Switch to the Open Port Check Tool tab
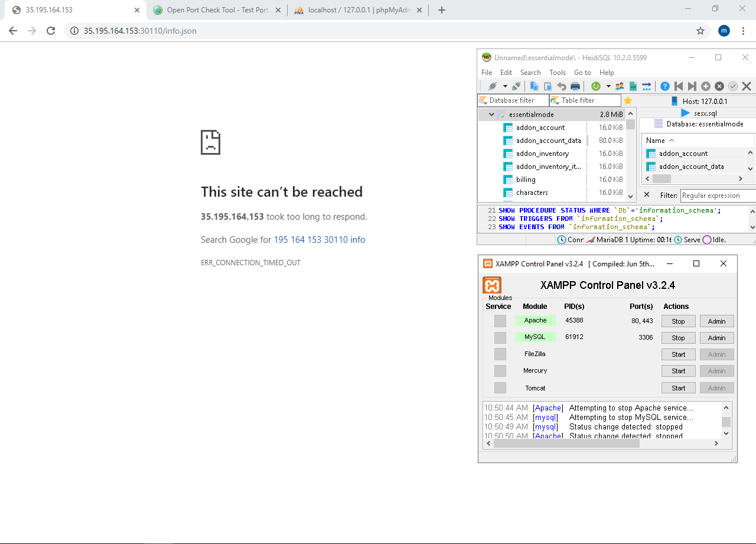The height and width of the screenshot is (544, 756). click(217, 10)
